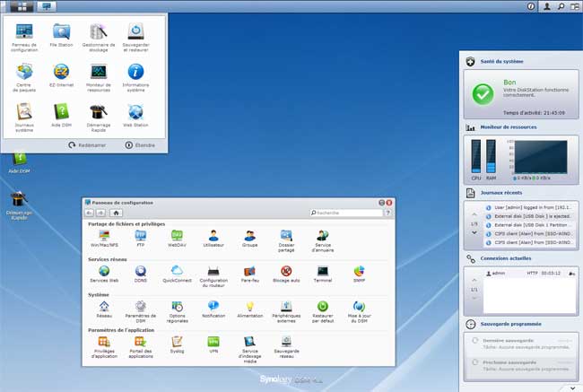
Task: Toggle main menu grid button
Action: click(x=22, y=6)
